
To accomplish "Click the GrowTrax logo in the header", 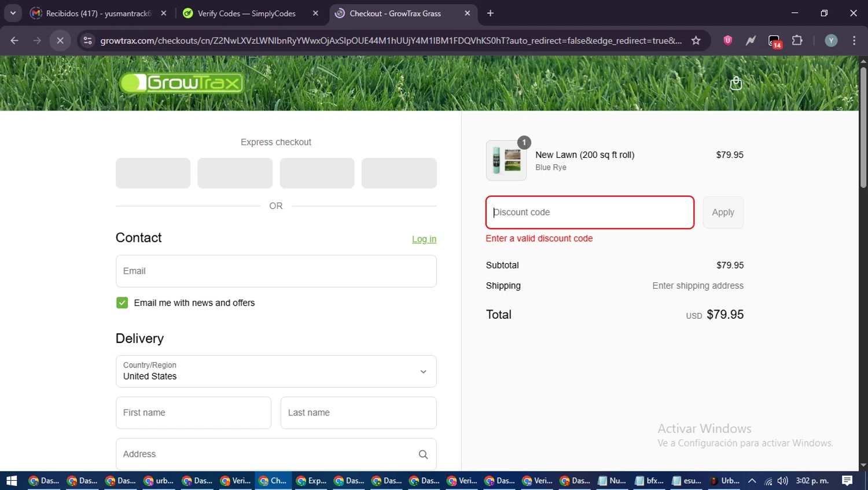I will click(x=182, y=83).
